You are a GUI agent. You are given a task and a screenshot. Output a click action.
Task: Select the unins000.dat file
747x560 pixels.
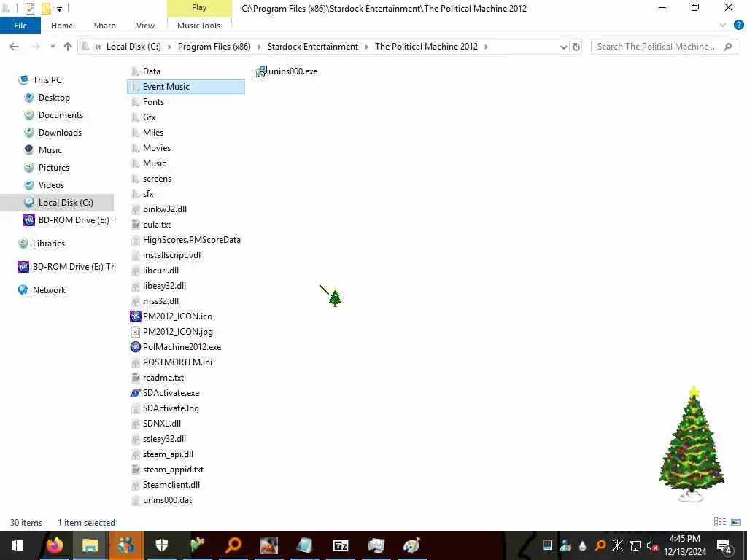tap(167, 500)
